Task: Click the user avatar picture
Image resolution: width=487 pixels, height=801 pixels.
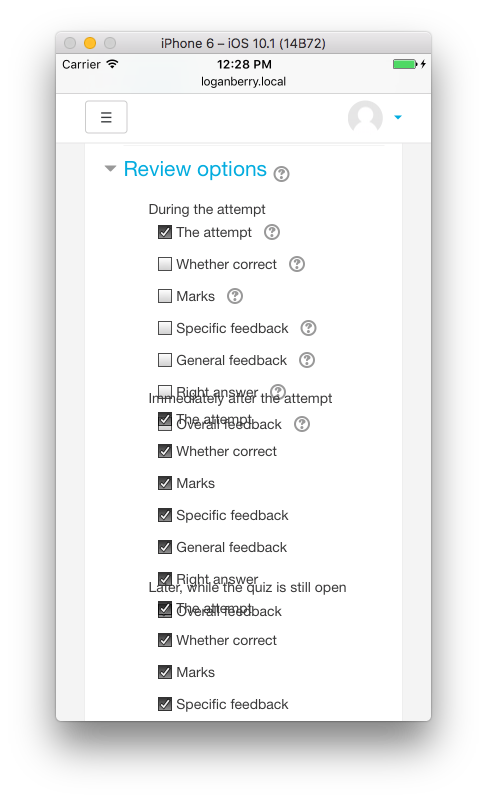Action: 365,117
